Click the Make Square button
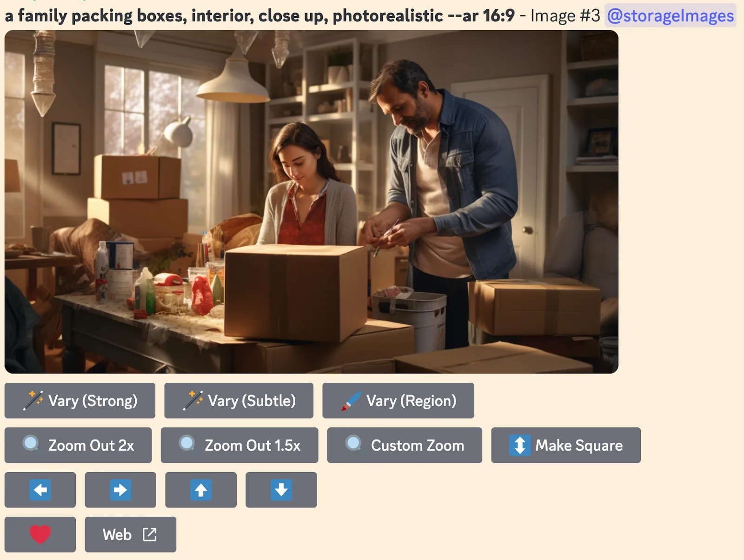The width and height of the screenshot is (744, 560). (566, 445)
